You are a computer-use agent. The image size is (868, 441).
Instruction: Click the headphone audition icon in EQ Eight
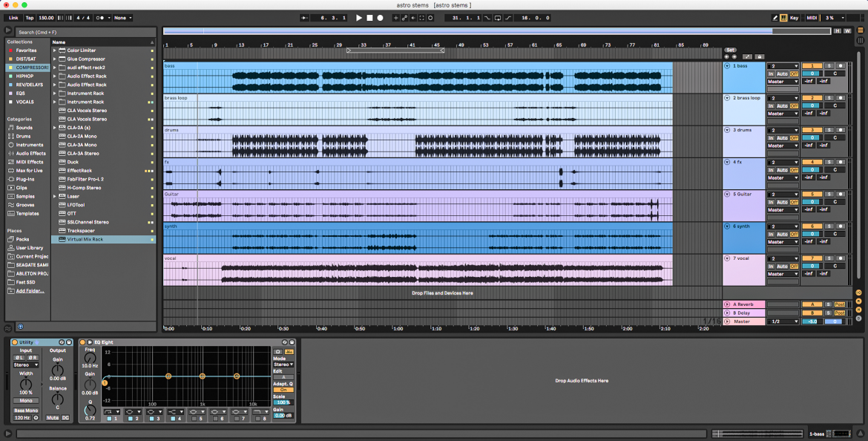pos(278,352)
